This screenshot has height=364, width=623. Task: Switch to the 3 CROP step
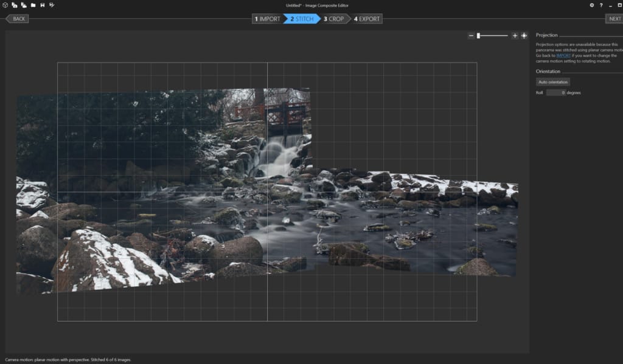[x=334, y=19]
